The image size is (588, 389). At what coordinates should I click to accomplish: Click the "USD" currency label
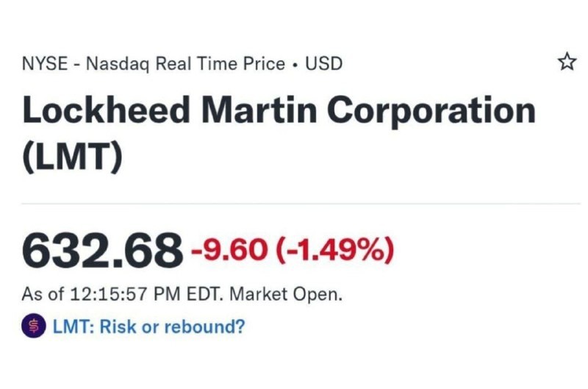coord(324,64)
